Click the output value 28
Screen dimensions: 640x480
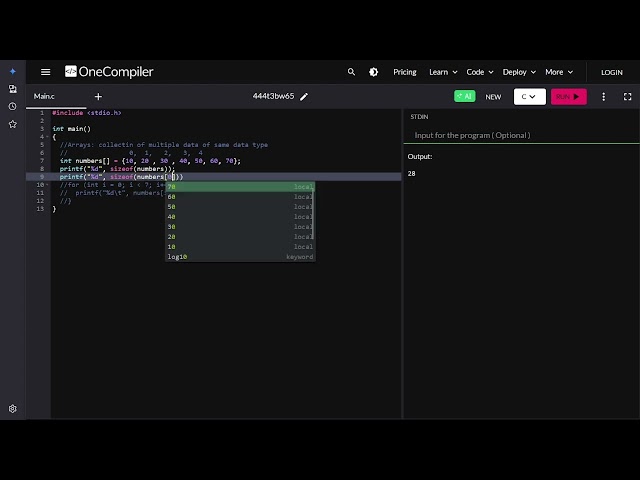(411, 173)
